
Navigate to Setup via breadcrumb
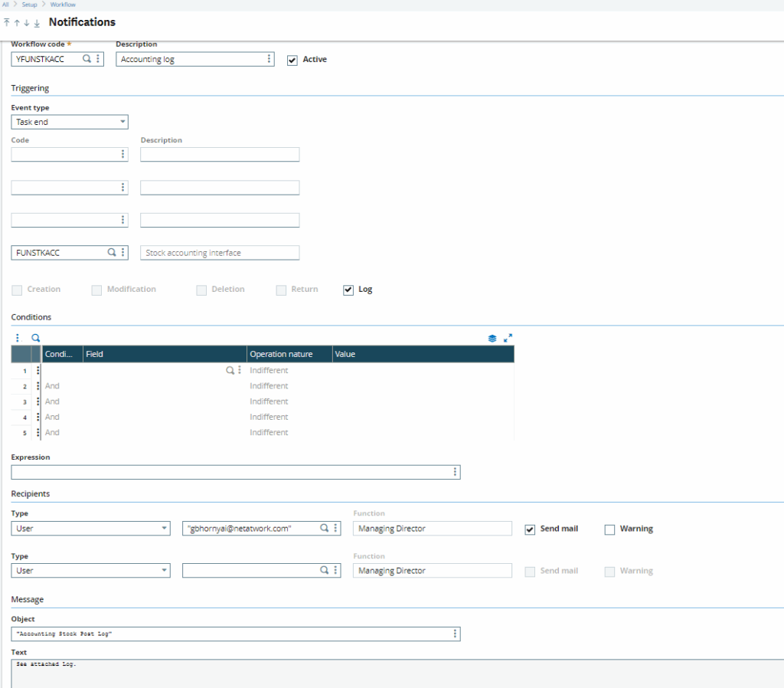[29, 5]
